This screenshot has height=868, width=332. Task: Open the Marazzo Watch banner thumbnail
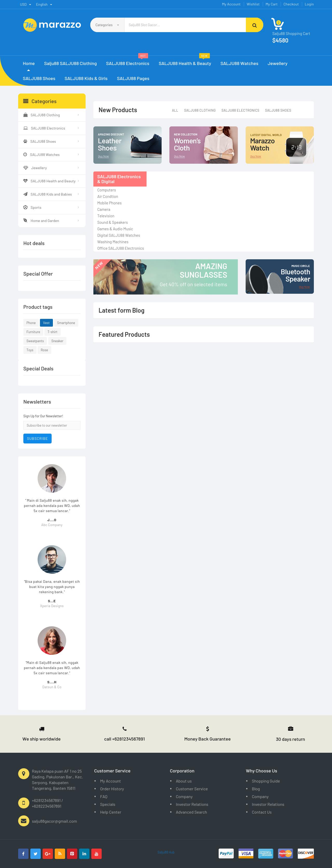279,145
